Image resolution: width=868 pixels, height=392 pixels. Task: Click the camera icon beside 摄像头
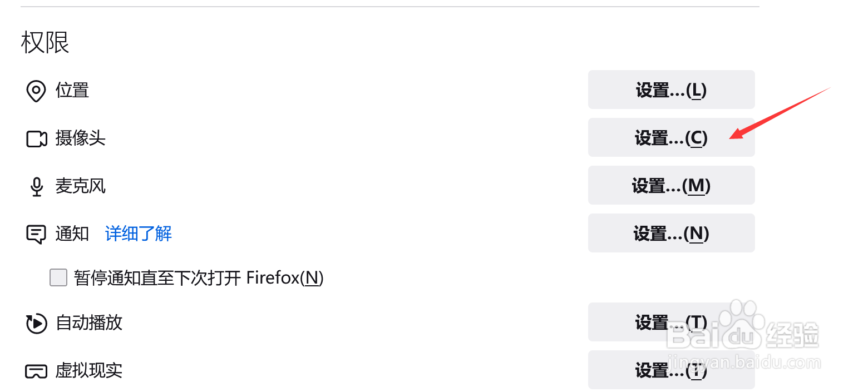[x=37, y=138]
